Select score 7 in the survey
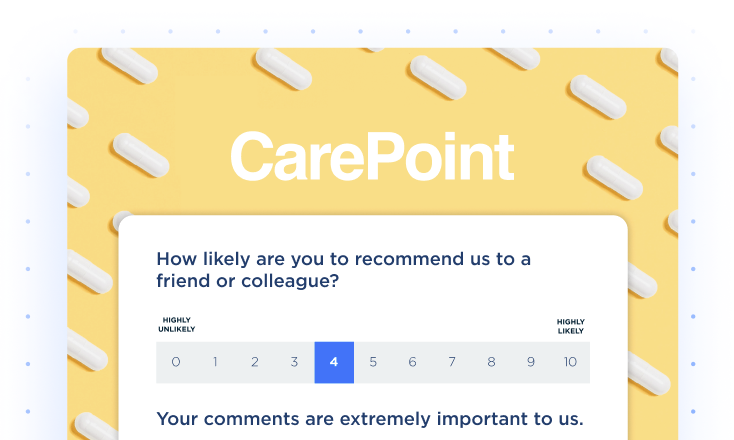Image resolution: width=734 pixels, height=440 pixels. 452,362
